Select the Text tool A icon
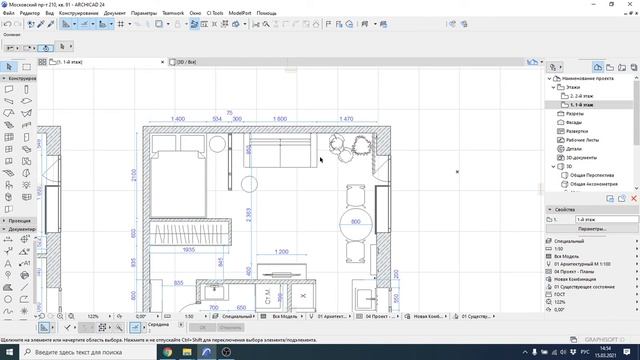This screenshot has height=360, width=640. 8,264
